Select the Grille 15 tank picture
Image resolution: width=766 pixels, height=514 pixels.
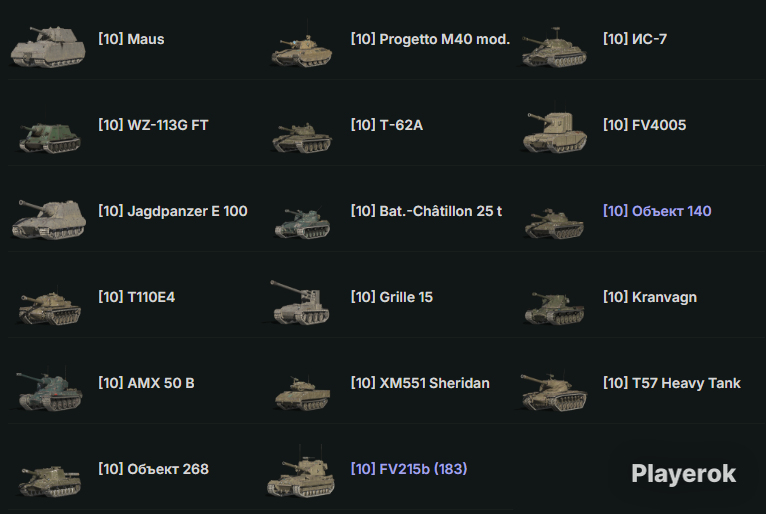pyautogui.click(x=300, y=302)
